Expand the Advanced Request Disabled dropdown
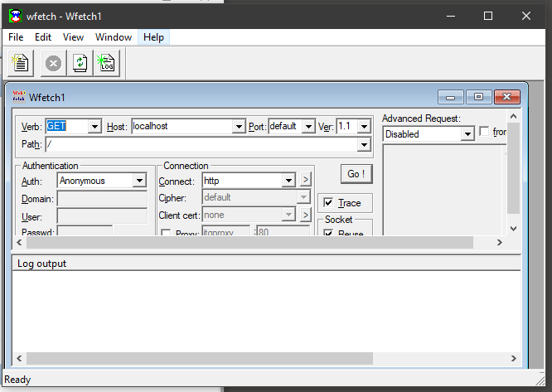Viewport: 552px width, 392px height. coord(467,134)
